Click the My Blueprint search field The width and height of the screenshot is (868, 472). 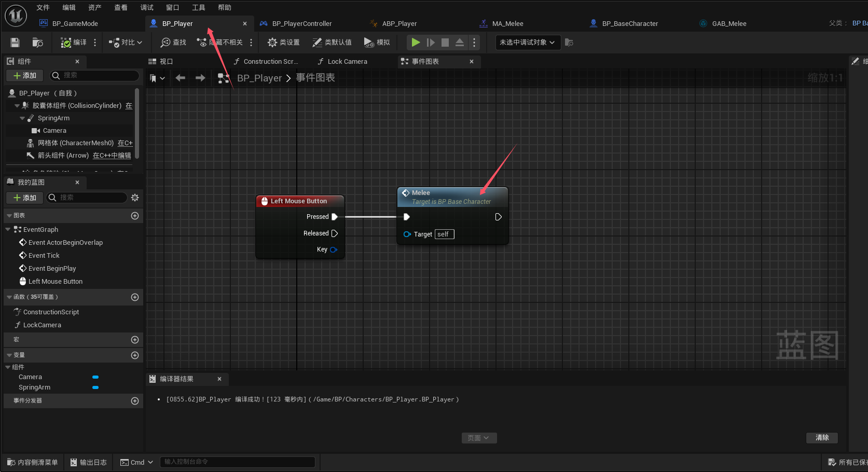[x=87, y=198]
